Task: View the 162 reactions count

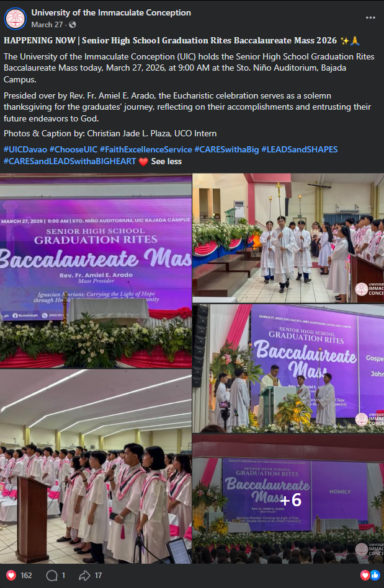Action: pyautogui.click(x=26, y=575)
